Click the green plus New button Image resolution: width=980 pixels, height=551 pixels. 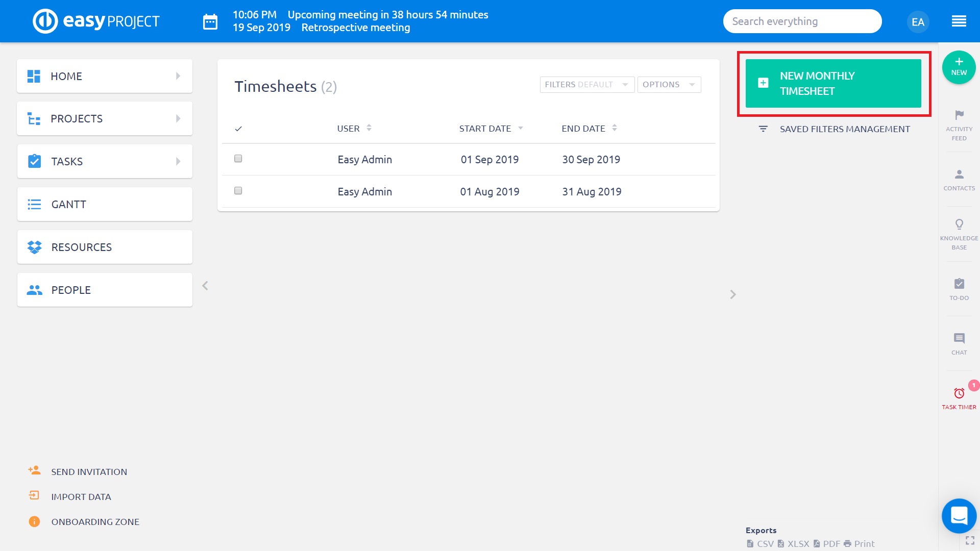point(959,67)
